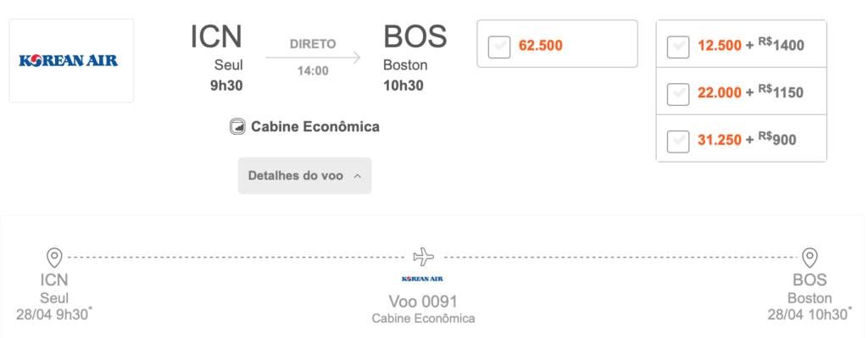Click the direct flight arrow between ICN and BOS
The image size is (868, 338).
coord(314,58)
